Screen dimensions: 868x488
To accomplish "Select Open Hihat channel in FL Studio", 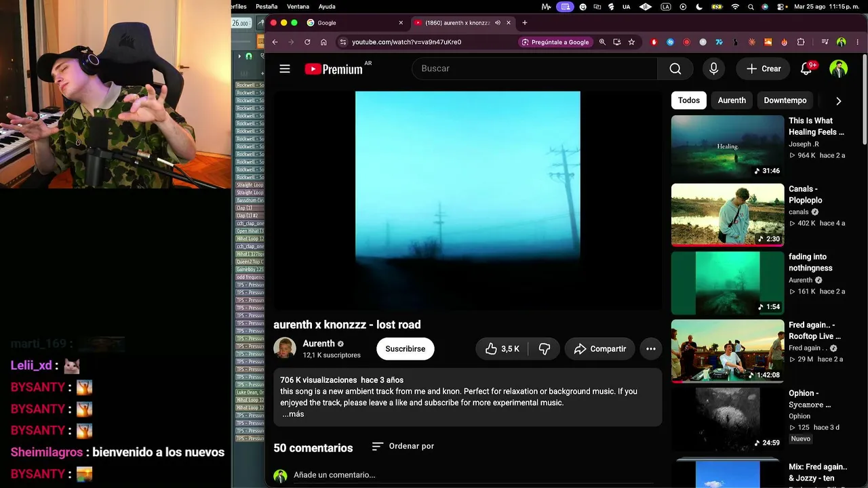I will pyautogui.click(x=250, y=231).
